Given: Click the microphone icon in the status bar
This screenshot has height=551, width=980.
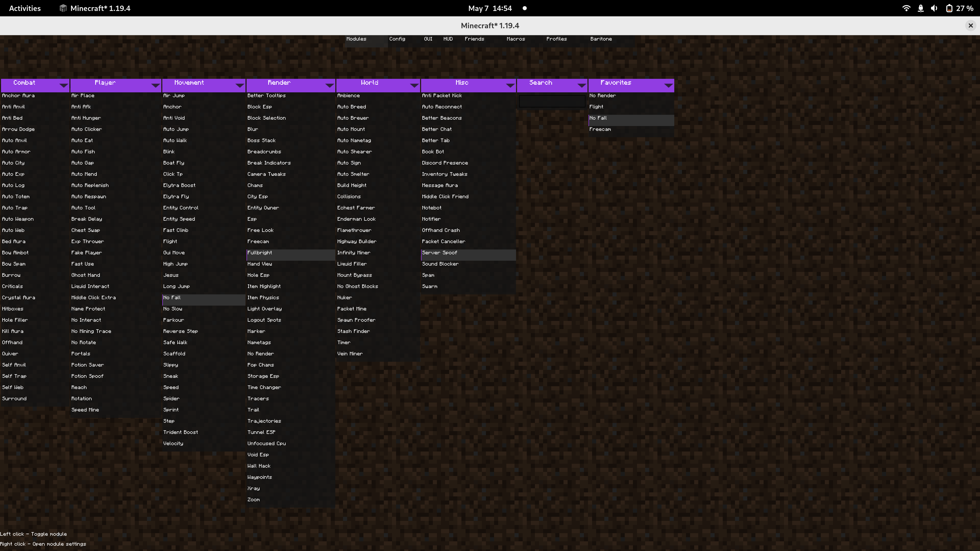Looking at the screenshot, I should click(x=921, y=8).
